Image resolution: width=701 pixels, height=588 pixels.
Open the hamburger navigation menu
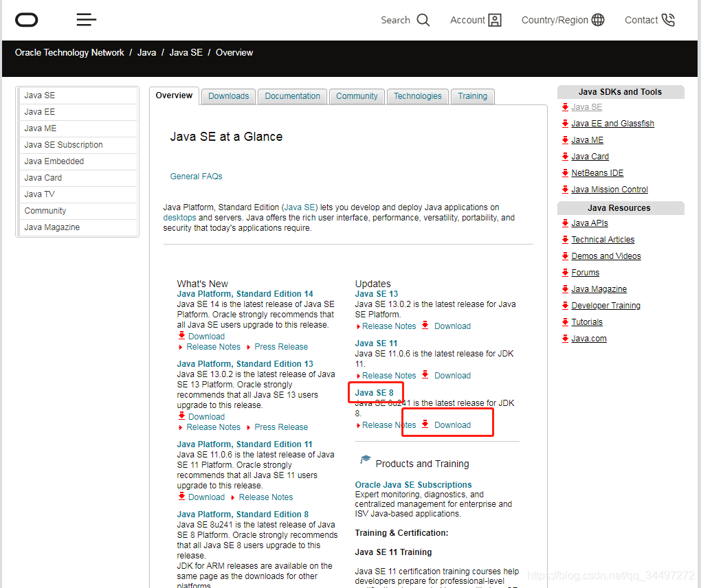(86, 20)
